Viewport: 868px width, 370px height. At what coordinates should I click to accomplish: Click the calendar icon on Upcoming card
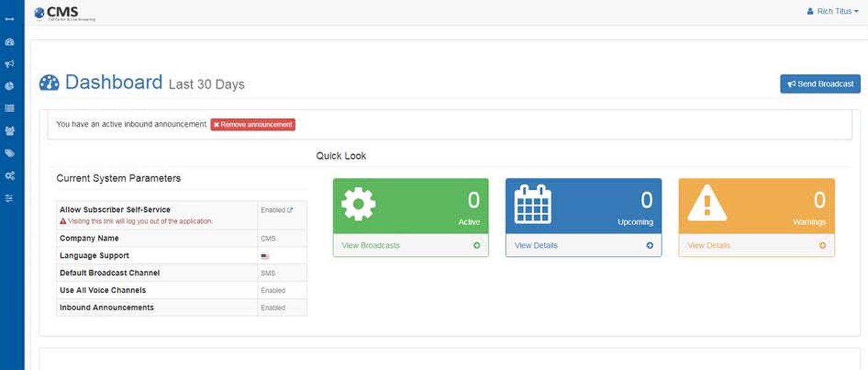tap(533, 204)
